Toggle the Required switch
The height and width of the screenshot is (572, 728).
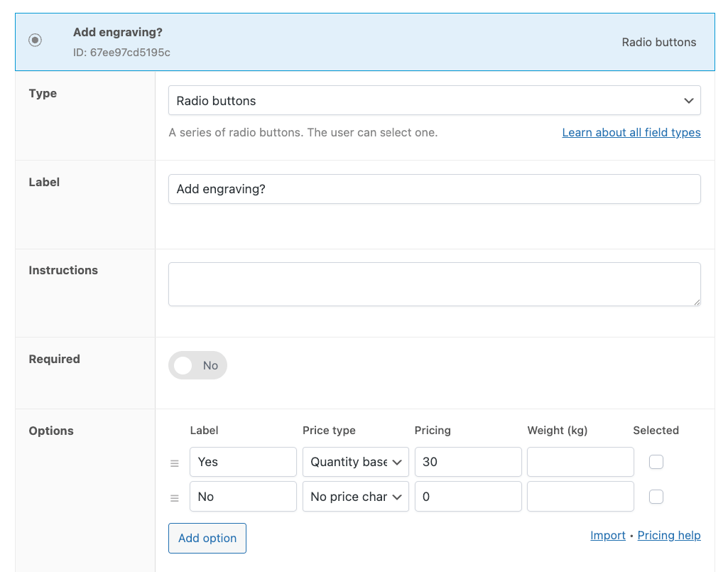point(197,365)
